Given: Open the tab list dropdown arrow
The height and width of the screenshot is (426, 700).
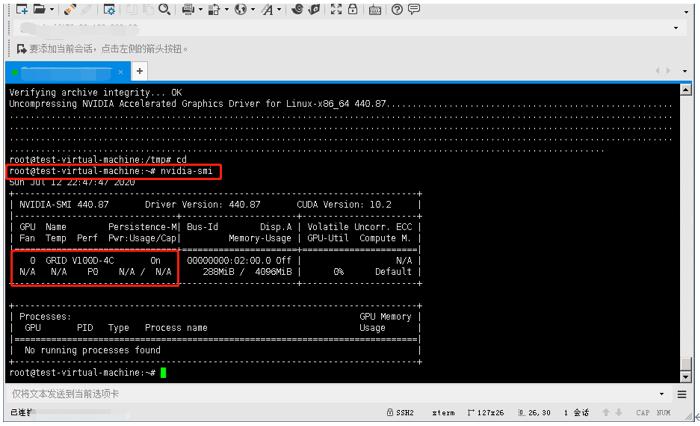Looking at the screenshot, I should [x=685, y=71].
